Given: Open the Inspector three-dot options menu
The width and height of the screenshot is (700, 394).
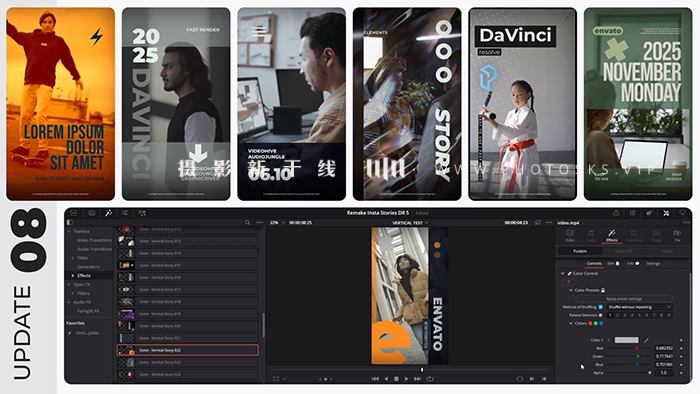Looking at the screenshot, I should point(686,222).
